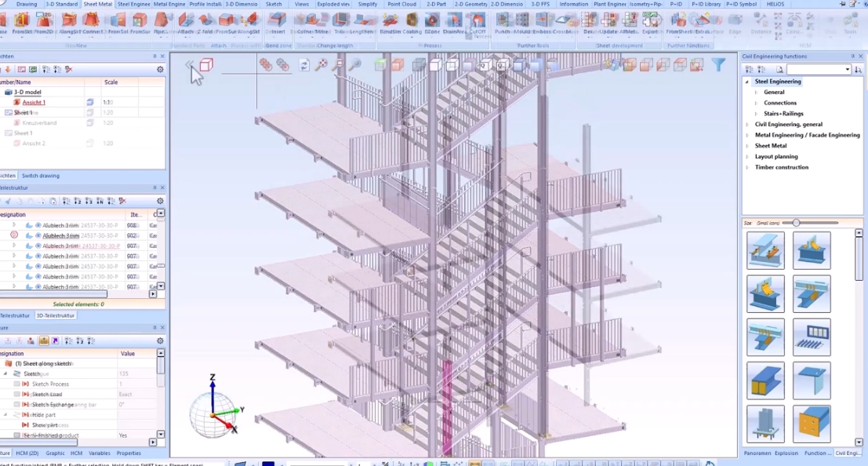Click the filter funnel icon in viewport toolbar

click(x=717, y=65)
